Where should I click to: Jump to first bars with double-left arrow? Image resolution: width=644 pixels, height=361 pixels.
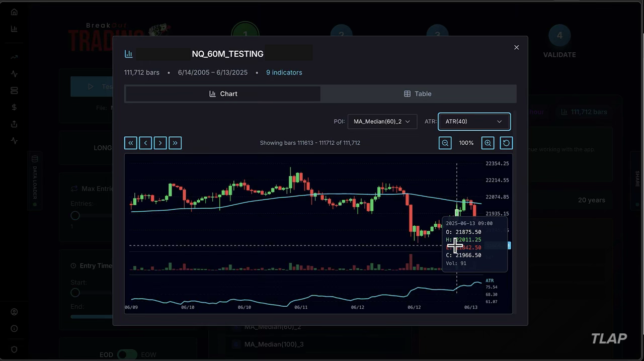click(131, 143)
